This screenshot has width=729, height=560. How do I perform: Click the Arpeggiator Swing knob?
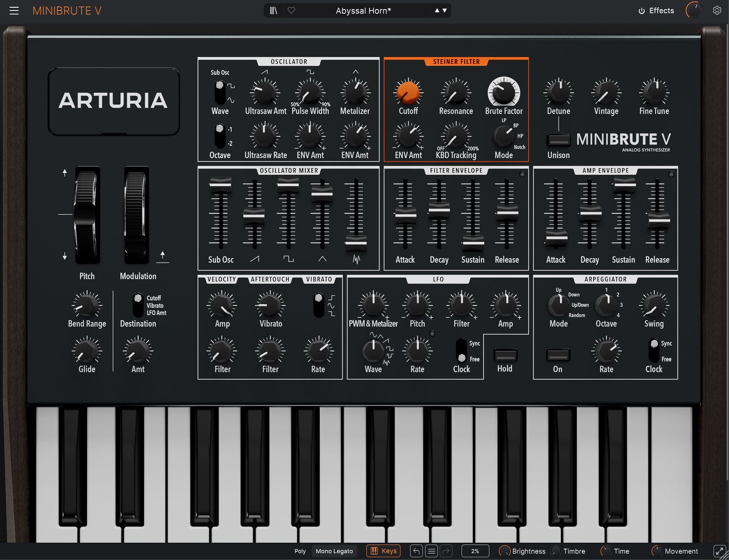point(654,305)
